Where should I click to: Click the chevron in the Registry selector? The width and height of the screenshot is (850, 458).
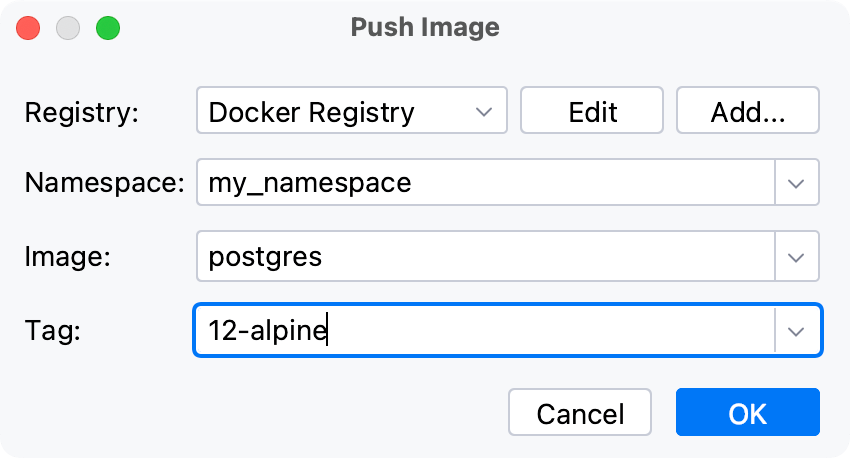click(484, 111)
